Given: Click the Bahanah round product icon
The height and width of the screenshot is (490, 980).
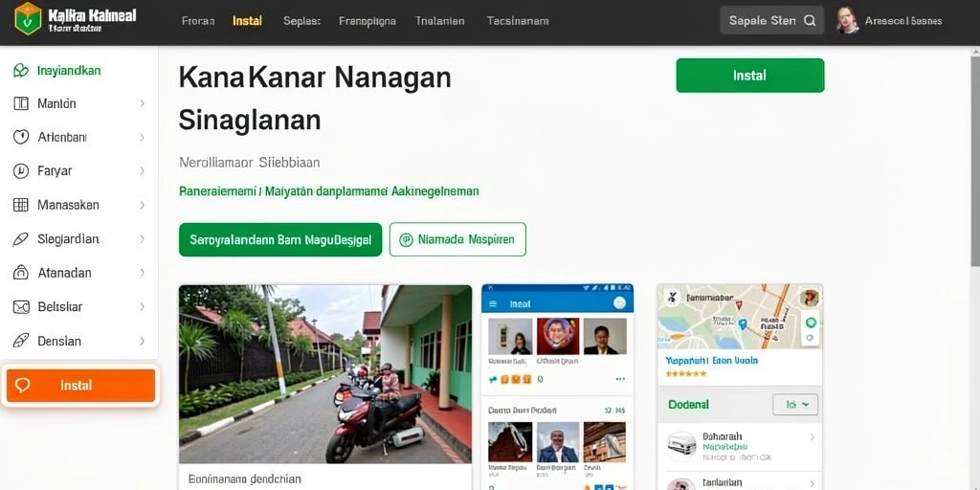Looking at the screenshot, I should [x=681, y=446].
